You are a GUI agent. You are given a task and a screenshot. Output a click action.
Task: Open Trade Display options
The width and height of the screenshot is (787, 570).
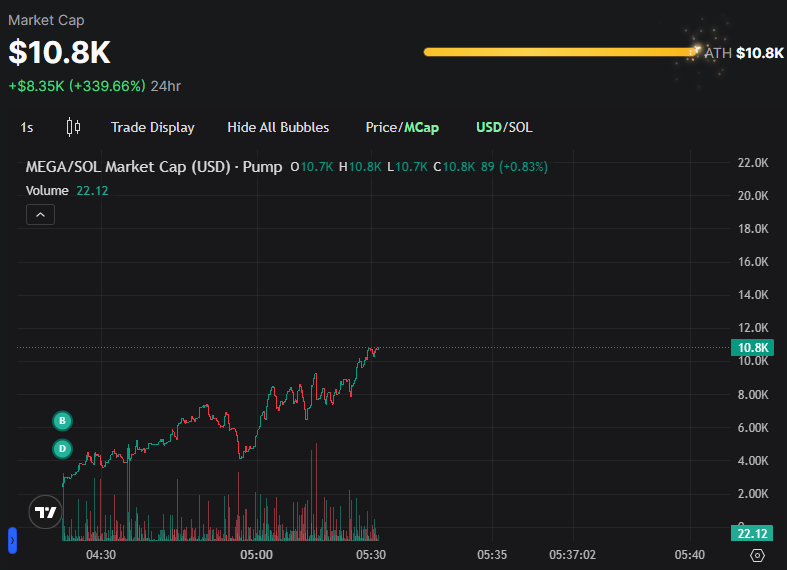coord(153,127)
